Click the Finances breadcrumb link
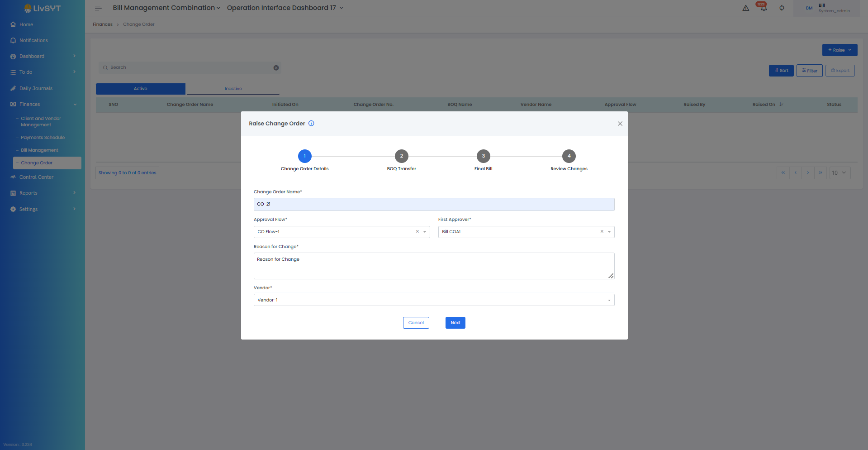This screenshot has height=450, width=868. (103, 24)
